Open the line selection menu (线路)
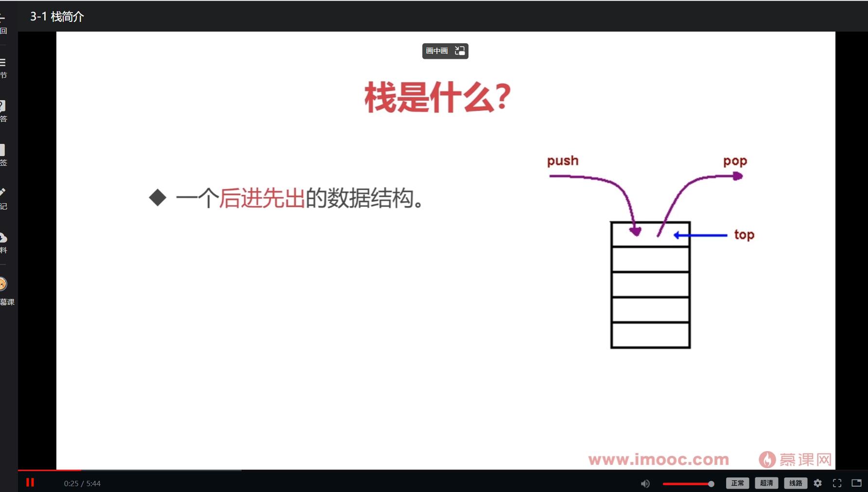Viewport: 868px width, 492px height. click(x=796, y=483)
